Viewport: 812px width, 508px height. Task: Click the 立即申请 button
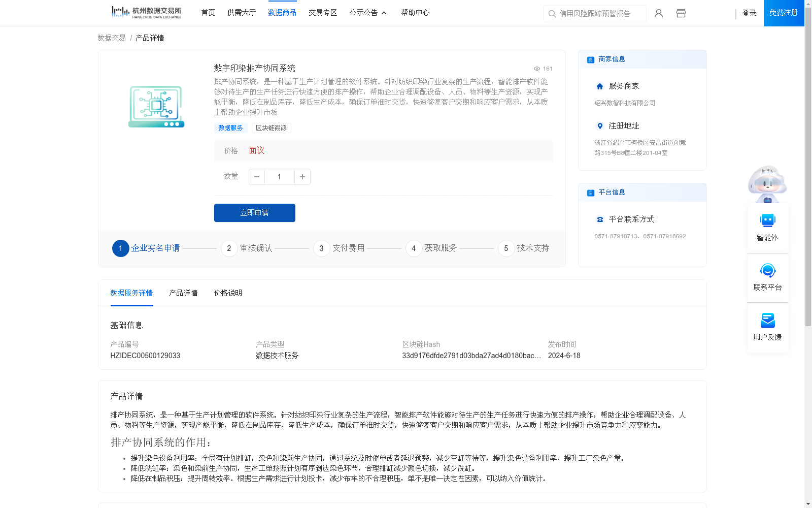click(x=255, y=213)
